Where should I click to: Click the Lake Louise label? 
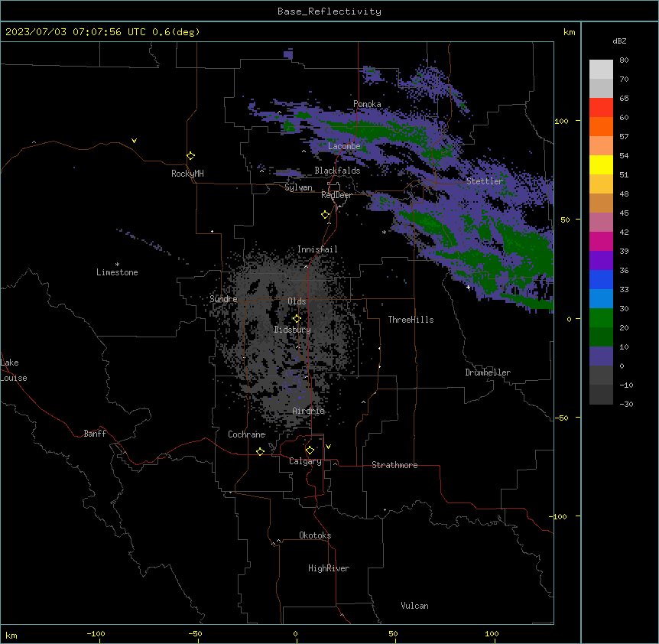click(14, 370)
